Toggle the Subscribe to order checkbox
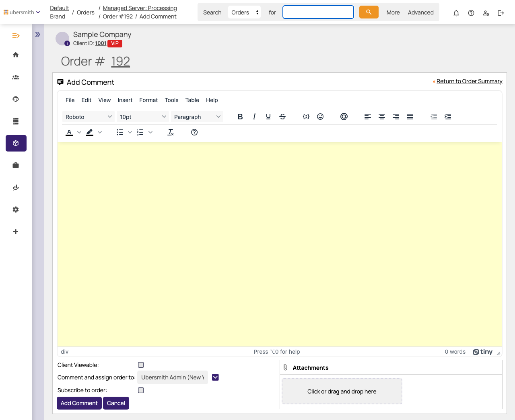This screenshot has width=515, height=420. pos(141,390)
